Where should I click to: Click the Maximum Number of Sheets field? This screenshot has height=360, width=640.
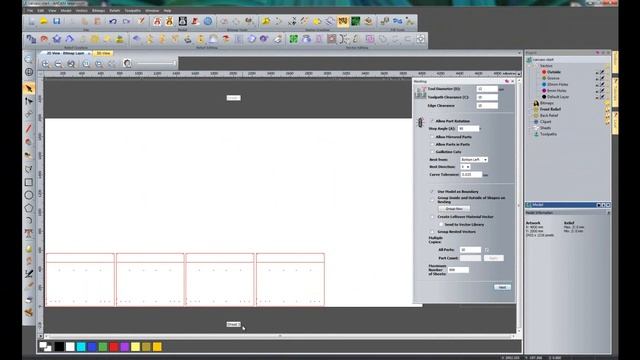pos(458,270)
